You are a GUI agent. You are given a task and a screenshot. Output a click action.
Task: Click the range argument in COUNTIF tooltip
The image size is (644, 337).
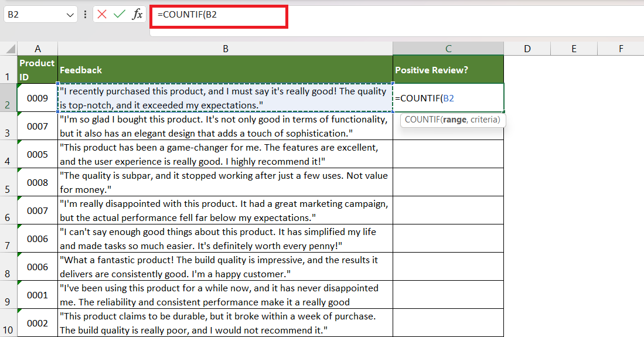454,120
